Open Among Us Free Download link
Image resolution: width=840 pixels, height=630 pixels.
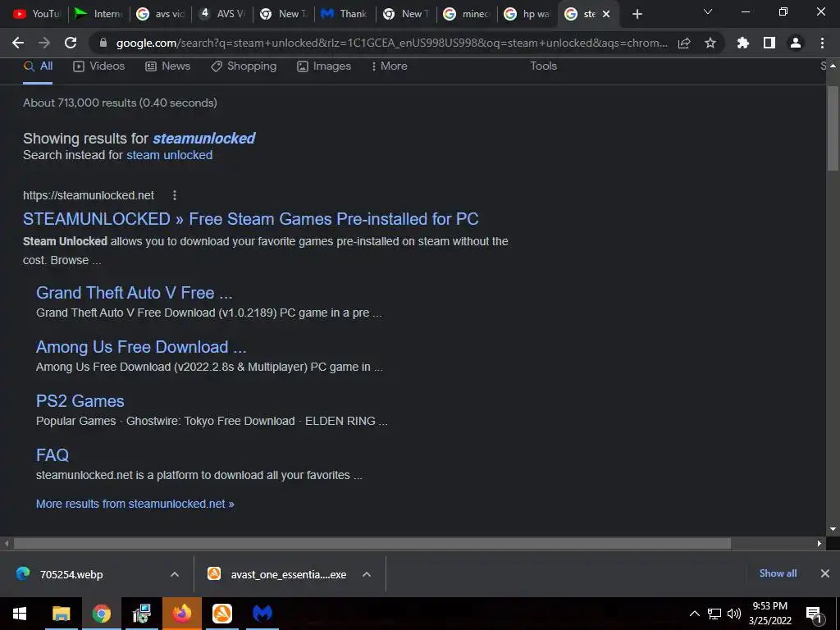[x=141, y=347]
